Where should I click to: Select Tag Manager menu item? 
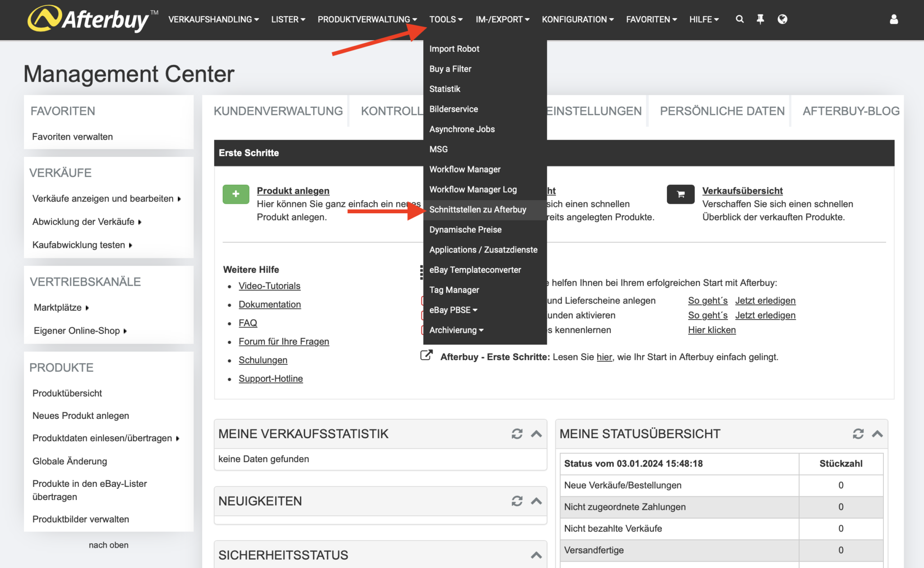tap(485, 290)
